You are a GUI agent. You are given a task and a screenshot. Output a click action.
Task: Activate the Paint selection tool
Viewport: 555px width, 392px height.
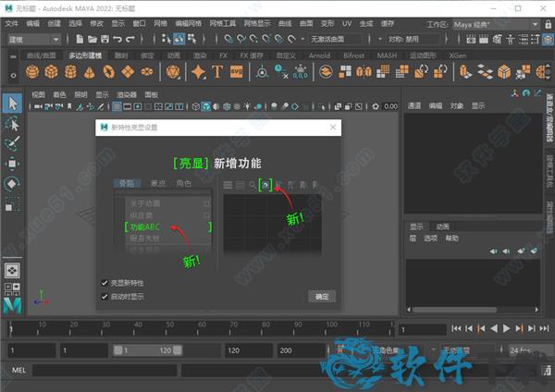tap(12, 143)
